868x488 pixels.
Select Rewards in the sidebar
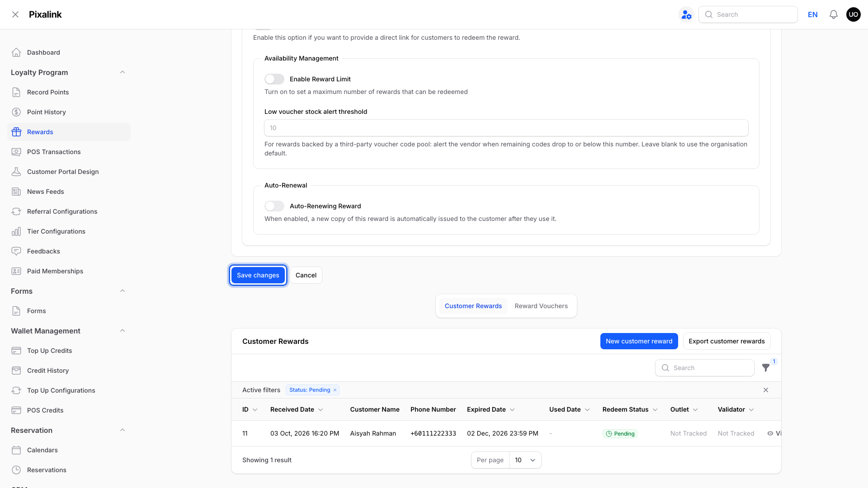point(69,132)
